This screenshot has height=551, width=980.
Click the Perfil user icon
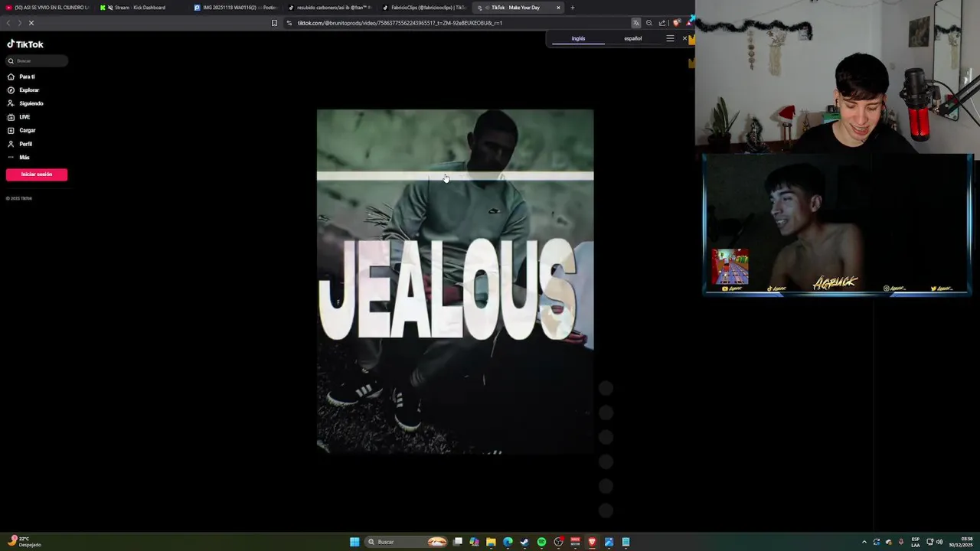pyautogui.click(x=11, y=144)
